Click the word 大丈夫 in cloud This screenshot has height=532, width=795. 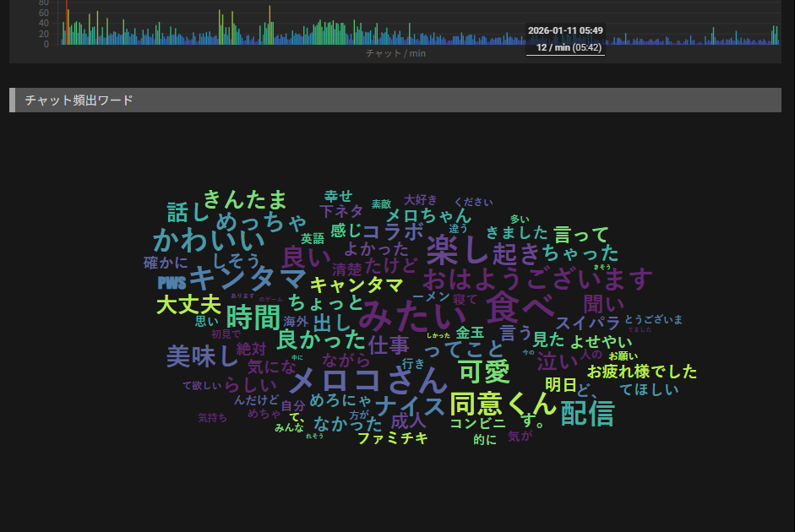(x=189, y=305)
